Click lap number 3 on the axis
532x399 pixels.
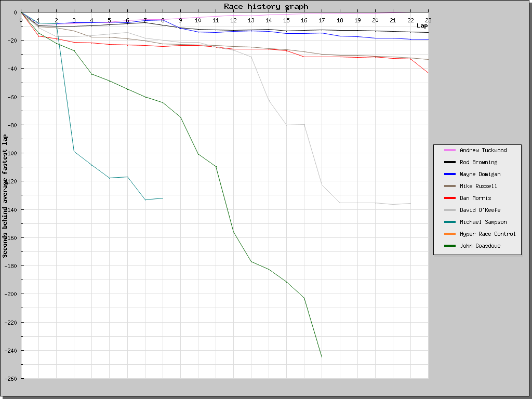74,20
